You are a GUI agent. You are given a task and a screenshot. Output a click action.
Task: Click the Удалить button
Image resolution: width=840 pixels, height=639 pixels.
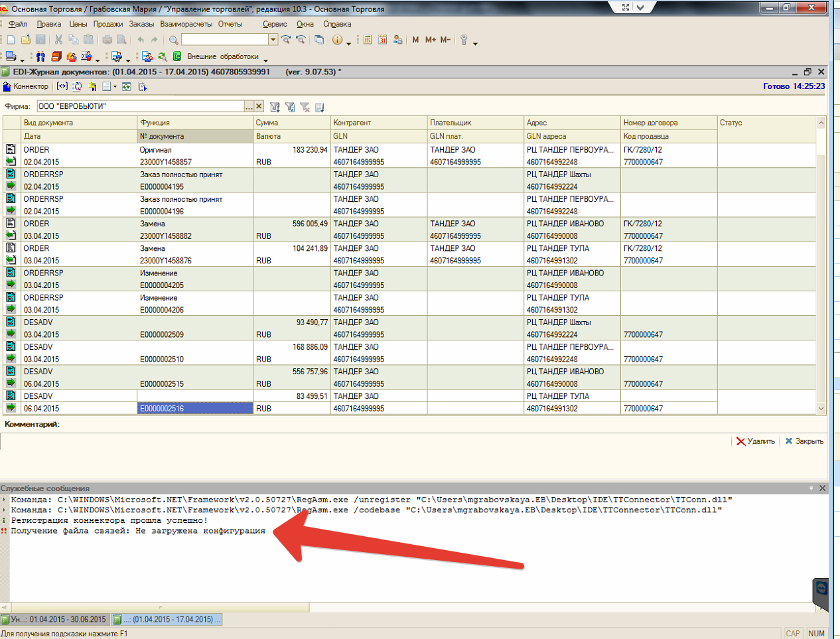[x=755, y=441]
